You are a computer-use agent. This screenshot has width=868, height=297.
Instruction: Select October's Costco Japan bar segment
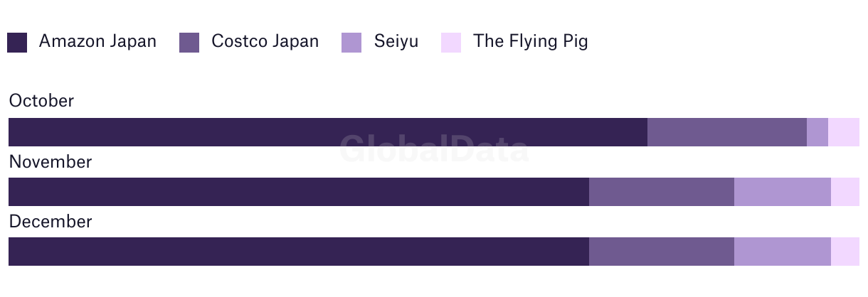[727, 132]
